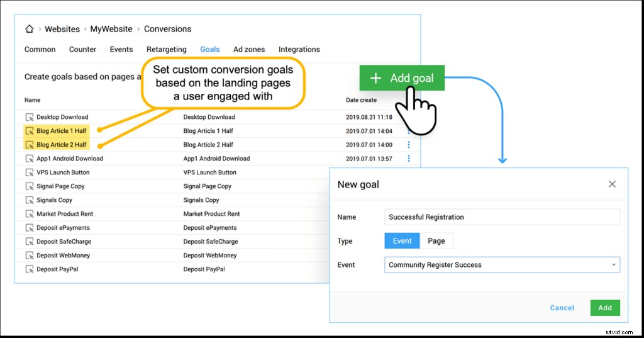Confirm with the green Add button
The height and width of the screenshot is (338, 644).
[x=605, y=308]
